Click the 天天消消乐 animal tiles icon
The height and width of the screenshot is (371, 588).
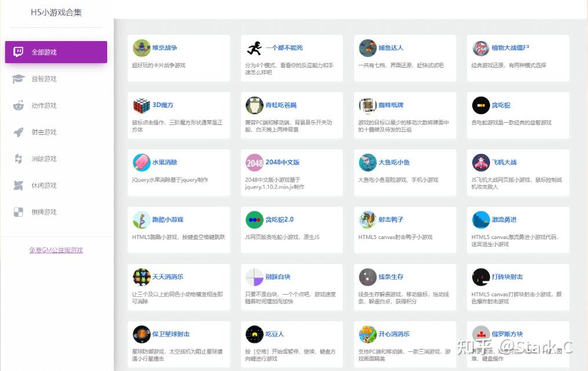142,277
